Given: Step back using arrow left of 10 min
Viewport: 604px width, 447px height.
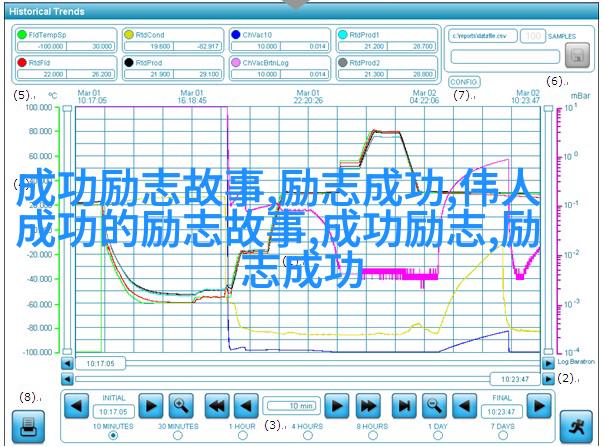Looking at the screenshot, I should 247,405.
